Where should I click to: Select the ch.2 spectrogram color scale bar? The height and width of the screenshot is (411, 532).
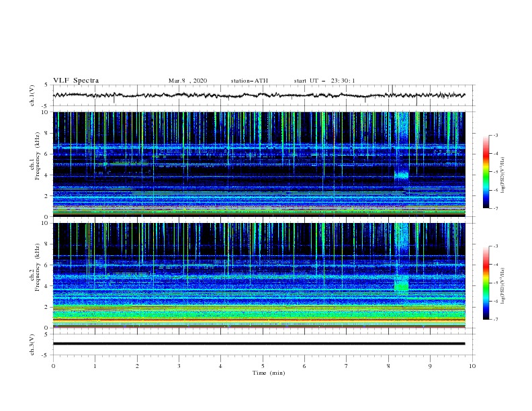[x=486, y=283]
